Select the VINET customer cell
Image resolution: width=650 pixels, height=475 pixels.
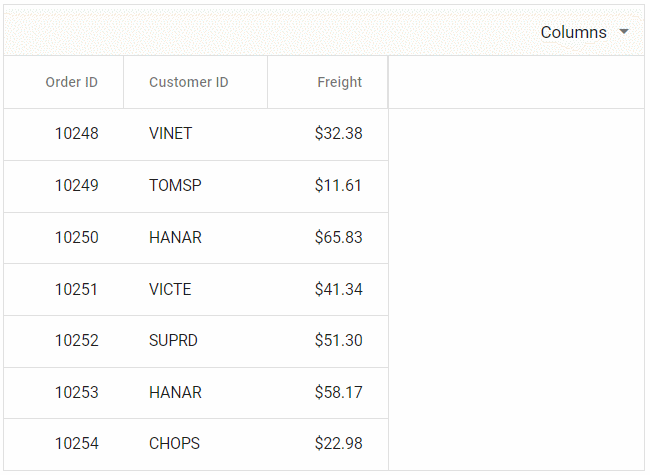[x=171, y=134]
